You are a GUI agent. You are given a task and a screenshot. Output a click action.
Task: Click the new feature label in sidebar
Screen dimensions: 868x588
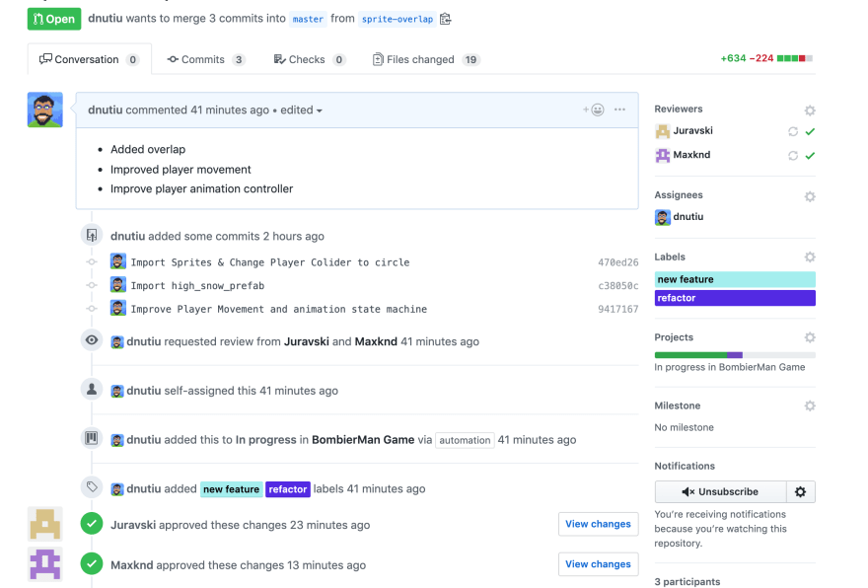click(x=735, y=279)
